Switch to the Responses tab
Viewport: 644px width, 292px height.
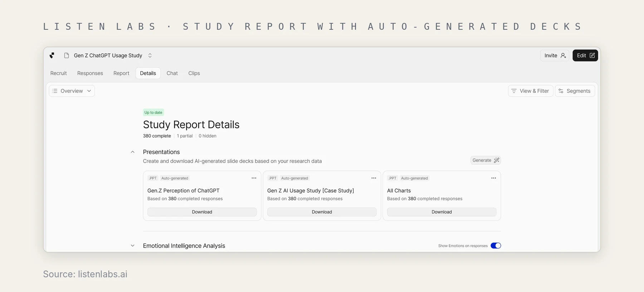(90, 73)
